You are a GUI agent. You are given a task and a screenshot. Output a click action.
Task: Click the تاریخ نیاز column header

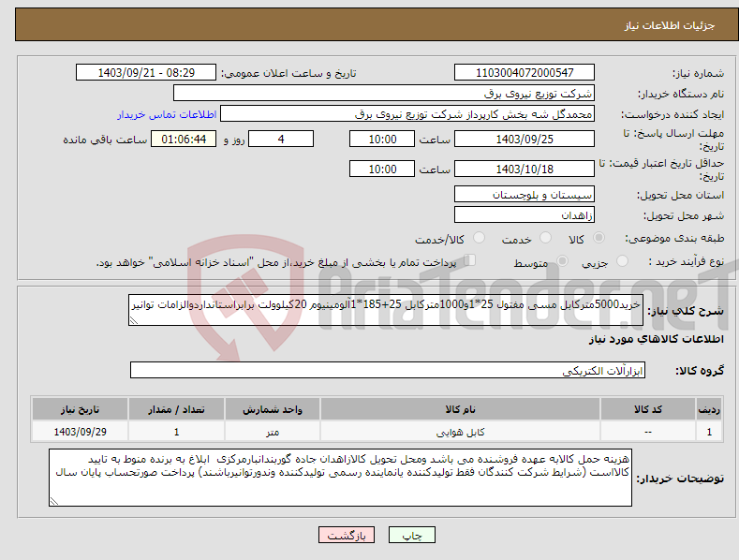(x=81, y=409)
